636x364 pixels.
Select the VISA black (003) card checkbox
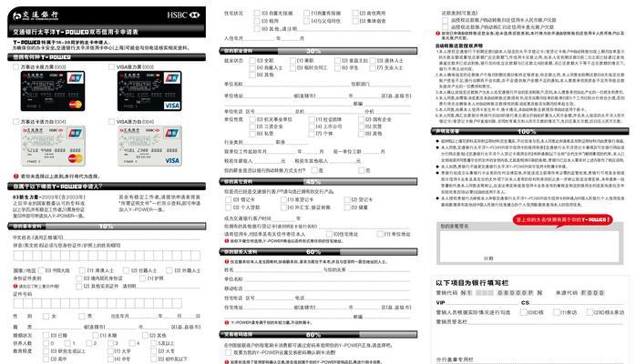111,66
